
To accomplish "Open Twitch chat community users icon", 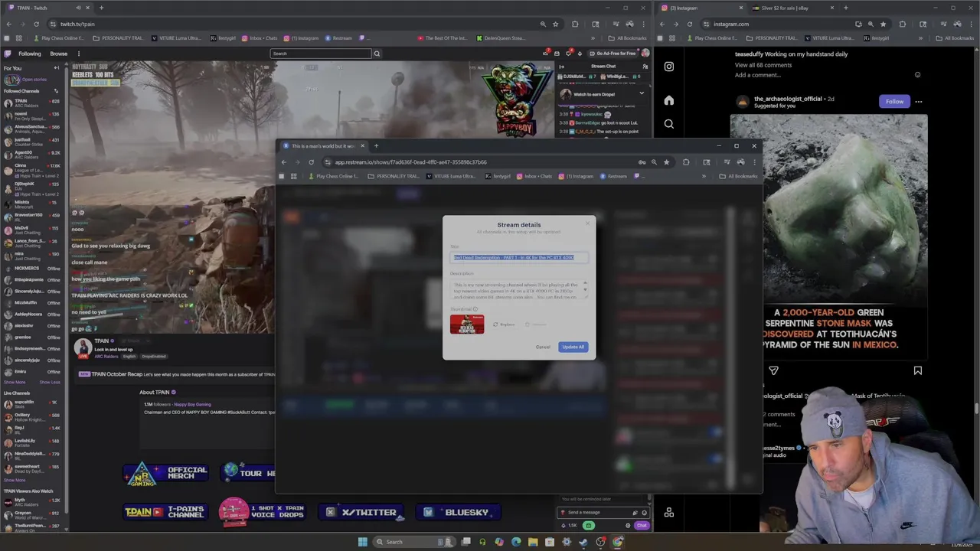I will pyautogui.click(x=645, y=67).
